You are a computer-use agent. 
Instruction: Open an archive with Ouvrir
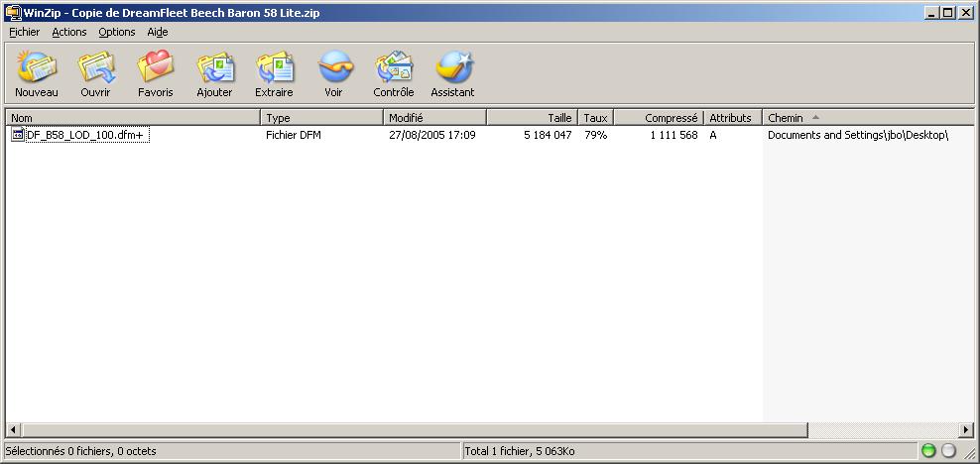(95, 66)
